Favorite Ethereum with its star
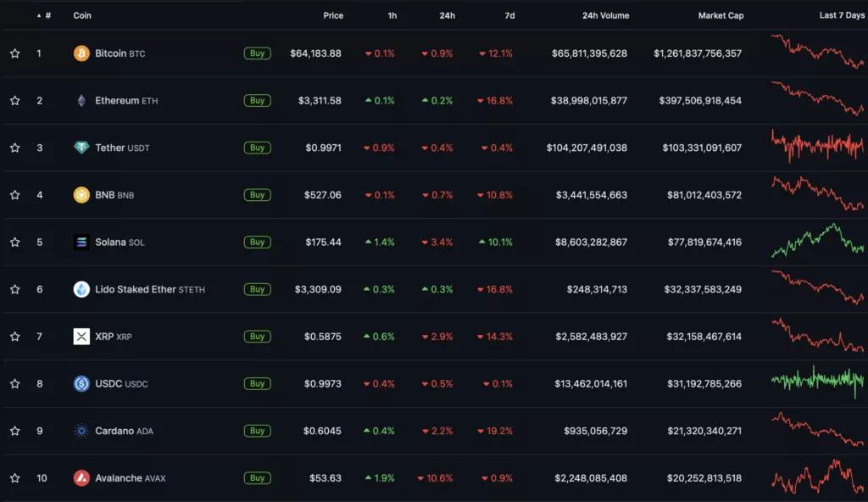This screenshot has height=502, width=868. [x=15, y=100]
